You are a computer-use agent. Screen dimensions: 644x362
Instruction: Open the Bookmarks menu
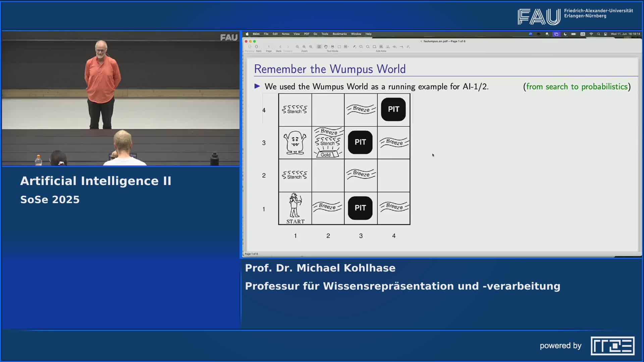point(339,34)
